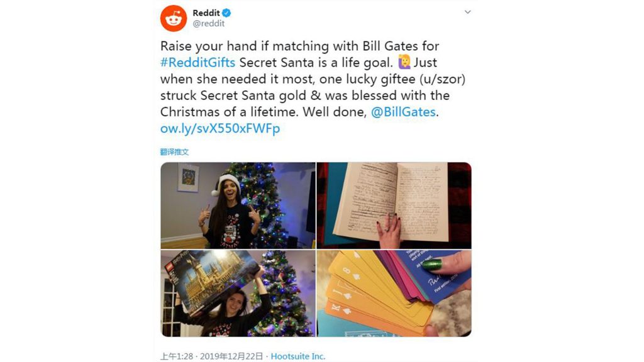The width and height of the screenshot is (644, 362).
Task: Open the @BillGates mention
Action: tap(403, 112)
